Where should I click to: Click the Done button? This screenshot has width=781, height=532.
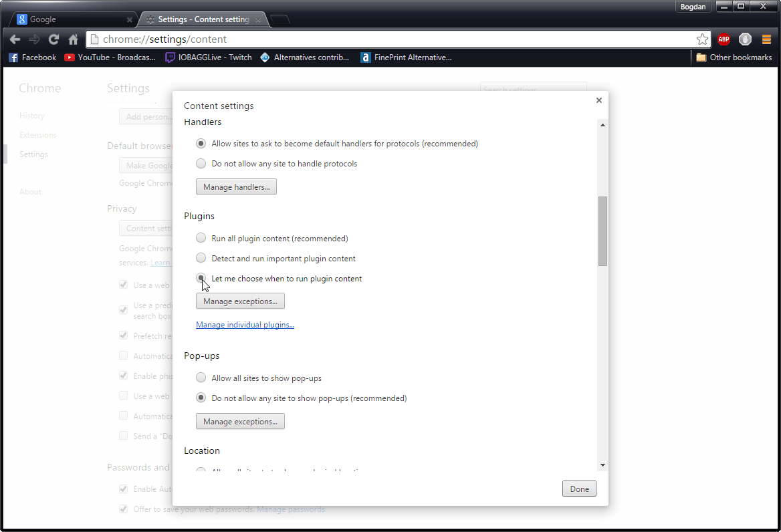point(579,489)
